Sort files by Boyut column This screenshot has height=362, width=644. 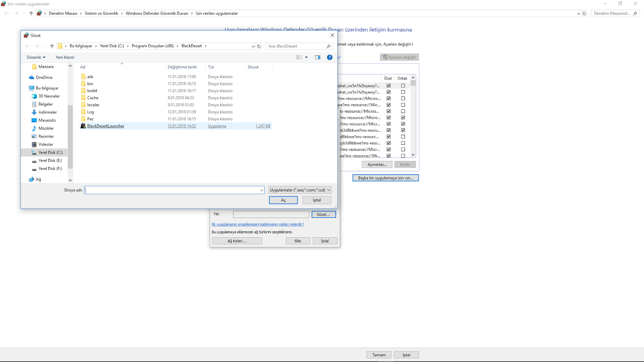pyautogui.click(x=259, y=67)
